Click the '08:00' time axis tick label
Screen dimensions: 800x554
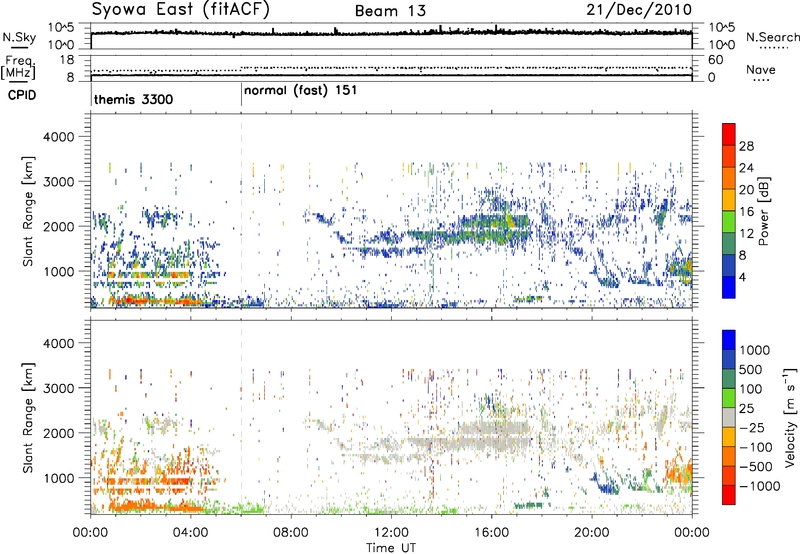click(x=291, y=533)
